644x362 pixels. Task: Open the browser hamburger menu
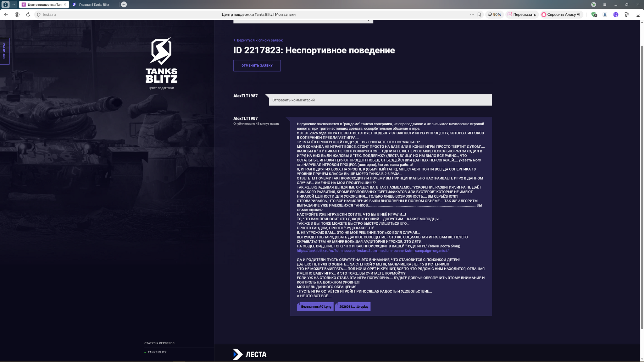pyautogui.click(x=605, y=4)
